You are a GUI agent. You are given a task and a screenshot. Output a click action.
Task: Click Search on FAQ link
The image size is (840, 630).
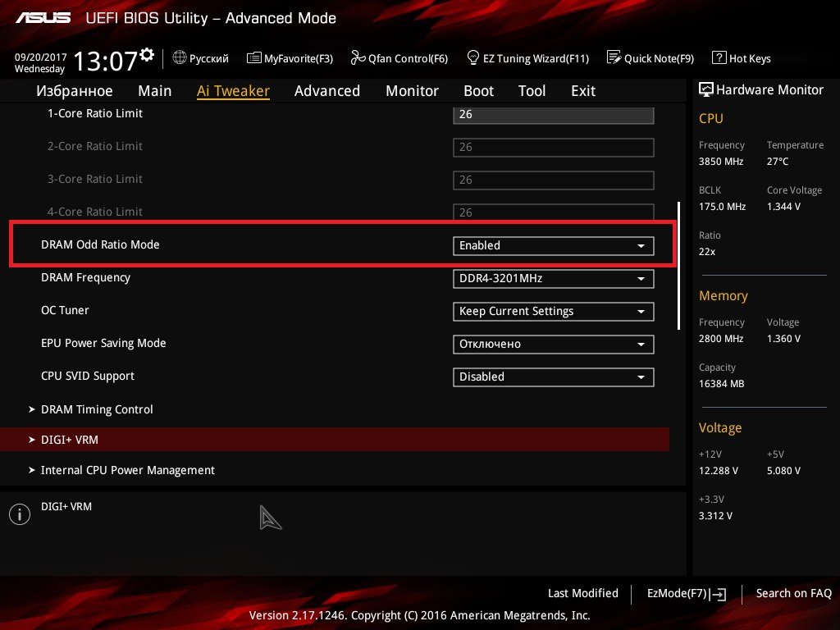[793, 593]
